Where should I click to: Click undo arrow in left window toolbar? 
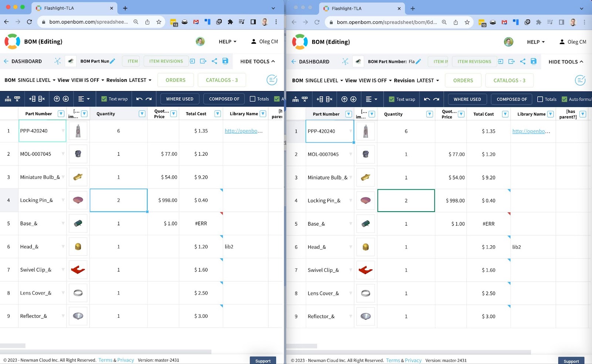pyautogui.click(x=139, y=99)
